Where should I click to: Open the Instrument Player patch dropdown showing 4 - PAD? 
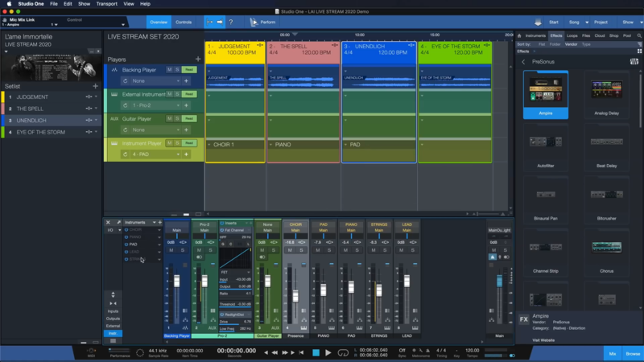(155, 154)
